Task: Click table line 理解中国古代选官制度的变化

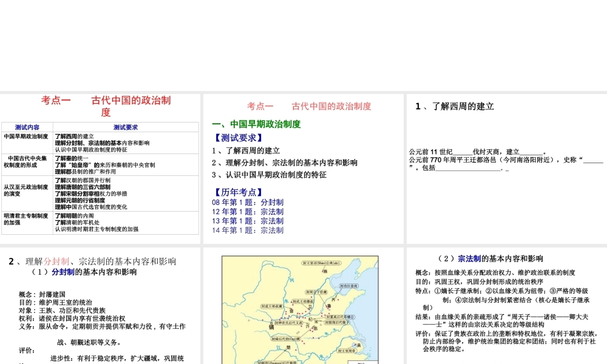Action: click(x=91, y=206)
